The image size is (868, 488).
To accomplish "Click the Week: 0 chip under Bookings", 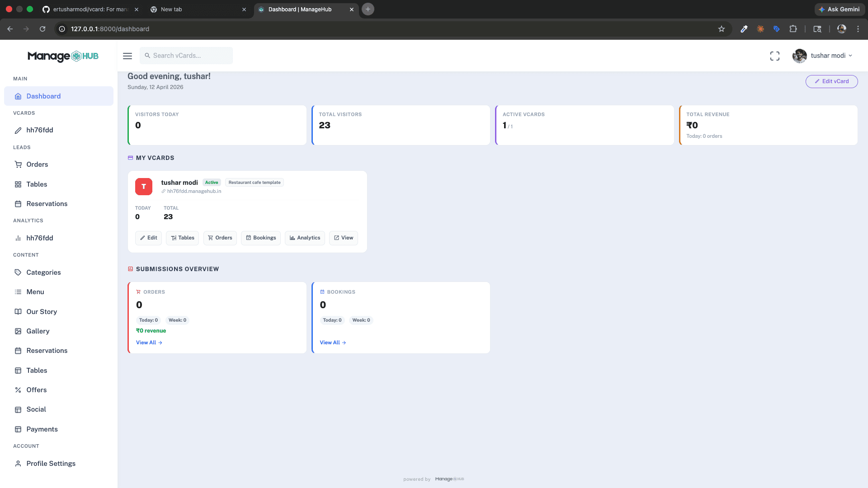I will [361, 320].
